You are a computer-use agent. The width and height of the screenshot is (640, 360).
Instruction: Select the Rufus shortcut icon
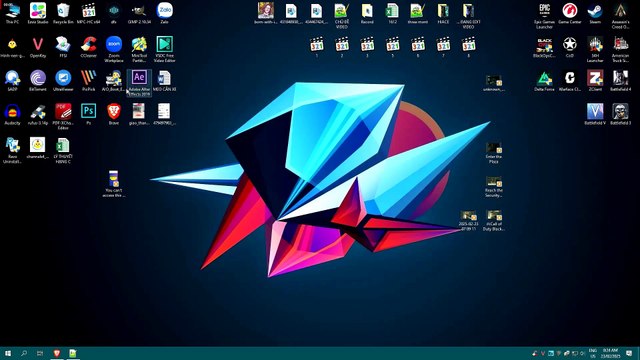[38, 115]
